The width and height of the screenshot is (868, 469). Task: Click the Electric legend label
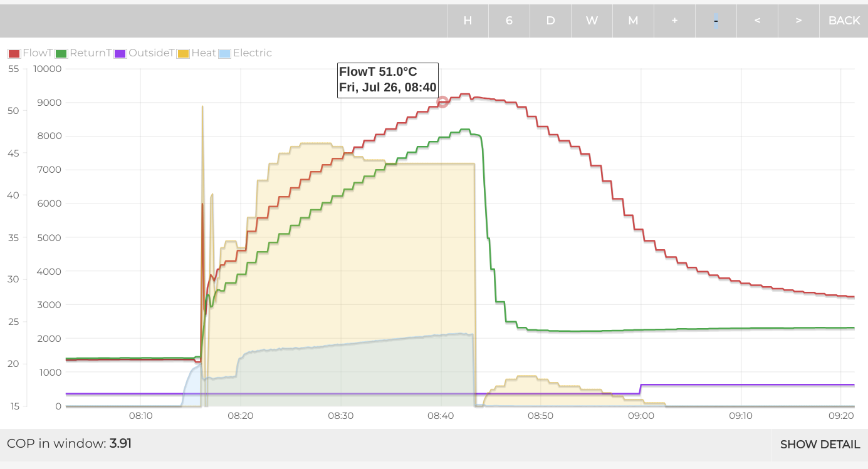pyautogui.click(x=253, y=53)
